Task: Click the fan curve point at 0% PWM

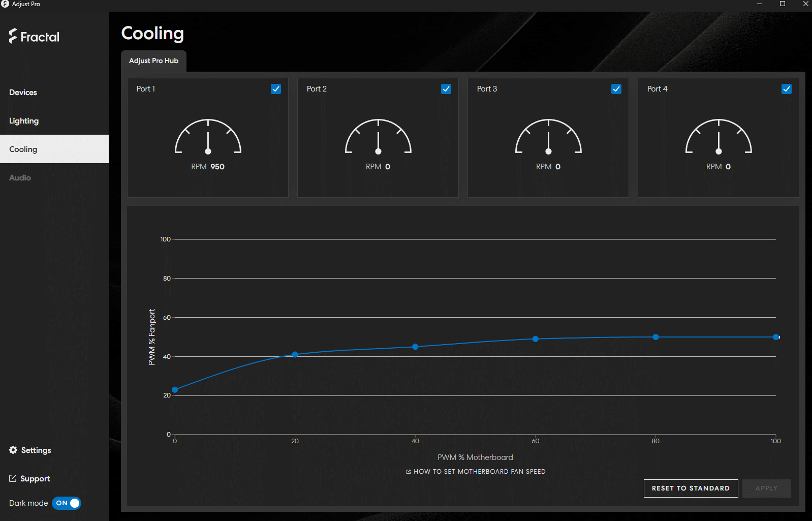Action: pyautogui.click(x=175, y=390)
